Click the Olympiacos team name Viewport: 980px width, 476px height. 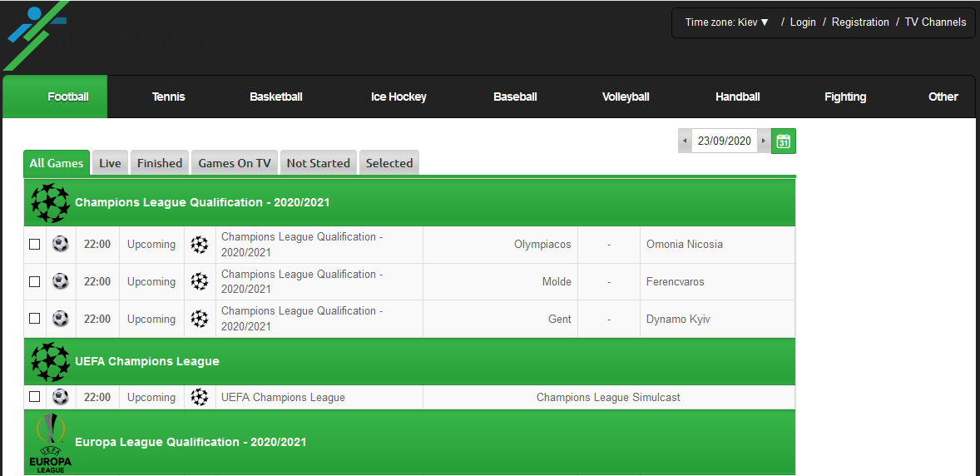(542, 245)
